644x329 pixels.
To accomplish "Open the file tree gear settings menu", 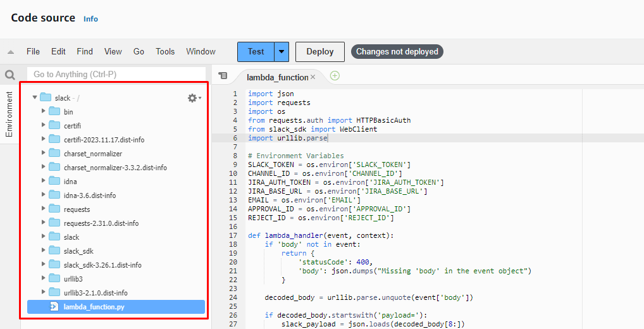I will point(193,98).
